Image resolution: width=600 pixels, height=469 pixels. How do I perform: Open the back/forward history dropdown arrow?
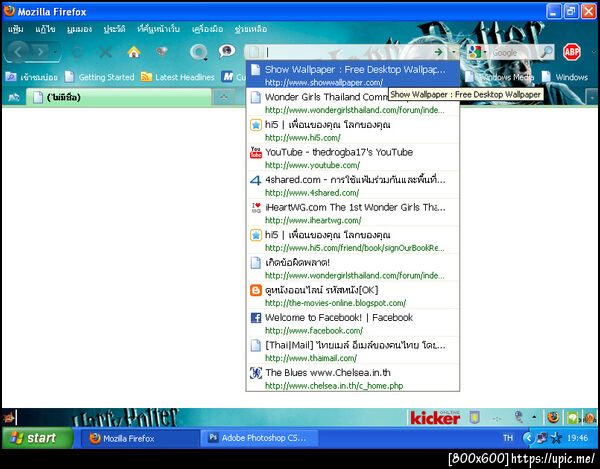click(x=55, y=52)
